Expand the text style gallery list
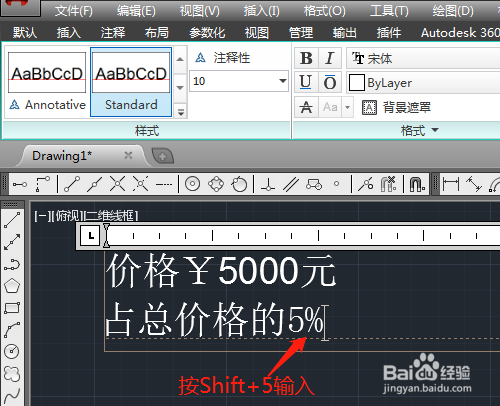 click(180, 112)
